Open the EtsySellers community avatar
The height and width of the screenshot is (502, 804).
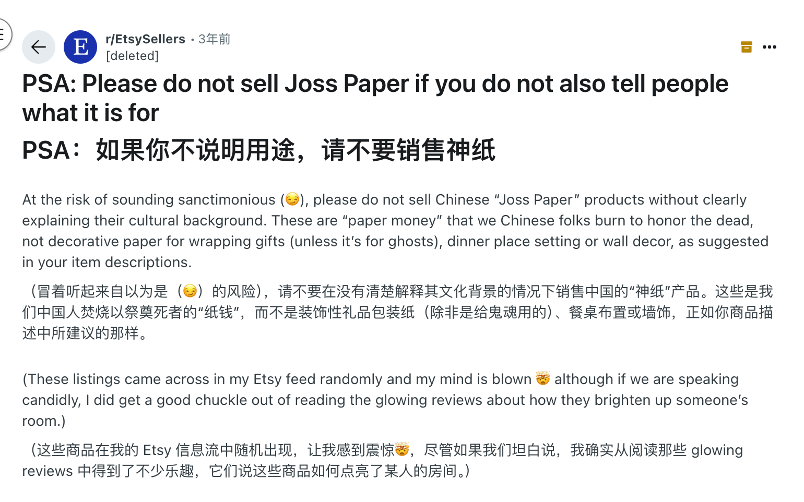click(x=80, y=47)
